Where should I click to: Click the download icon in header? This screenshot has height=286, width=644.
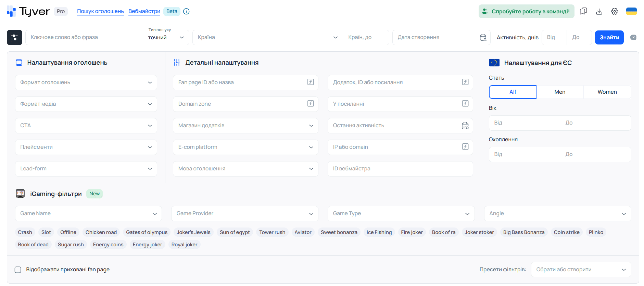(599, 11)
